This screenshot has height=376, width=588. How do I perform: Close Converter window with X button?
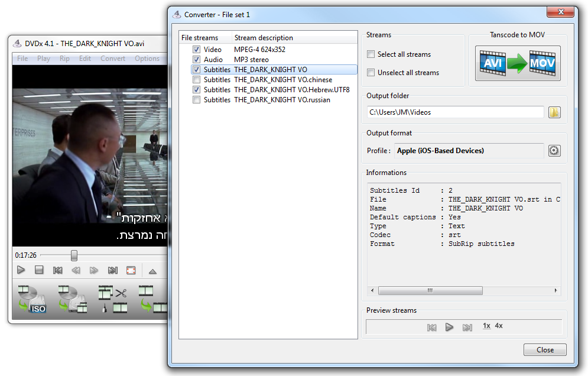561,12
